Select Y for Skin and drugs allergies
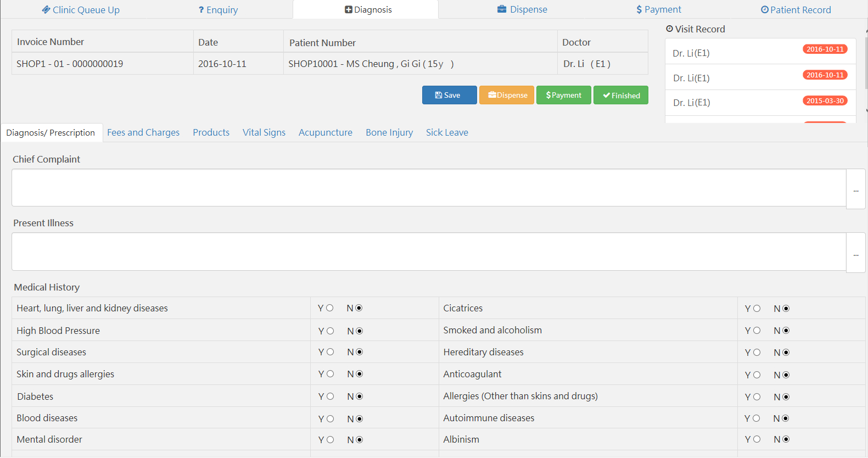Image resolution: width=868 pixels, height=458 pixels. (x=330, y=374)
